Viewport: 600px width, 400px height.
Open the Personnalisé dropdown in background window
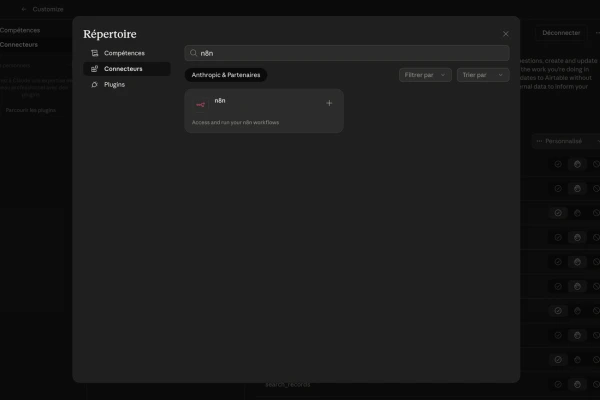(567, 141)
